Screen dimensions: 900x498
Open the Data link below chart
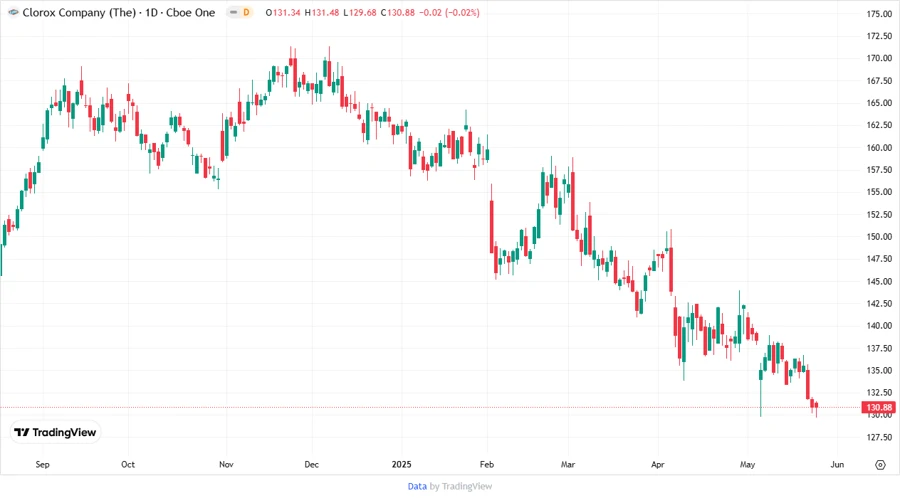(417, 486)
